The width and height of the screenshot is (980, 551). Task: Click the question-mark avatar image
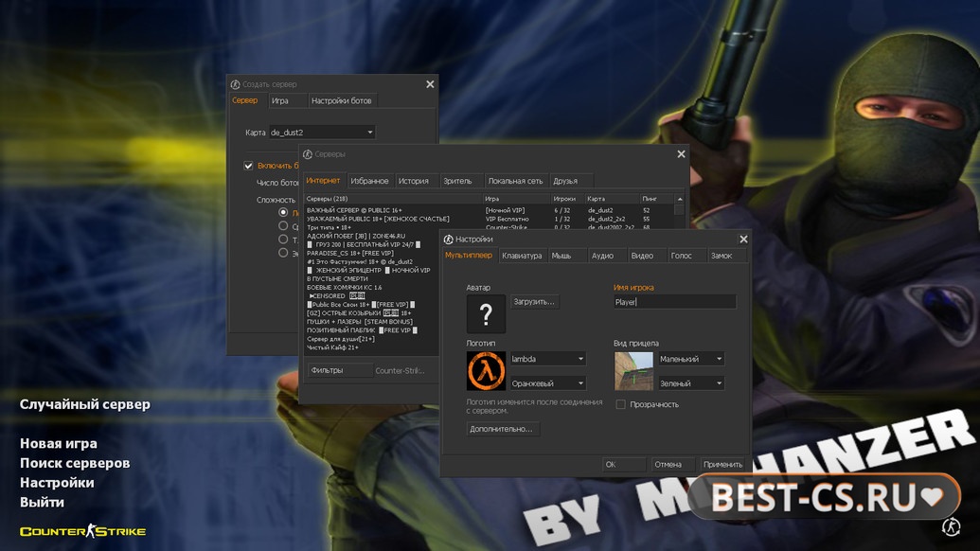486,313
